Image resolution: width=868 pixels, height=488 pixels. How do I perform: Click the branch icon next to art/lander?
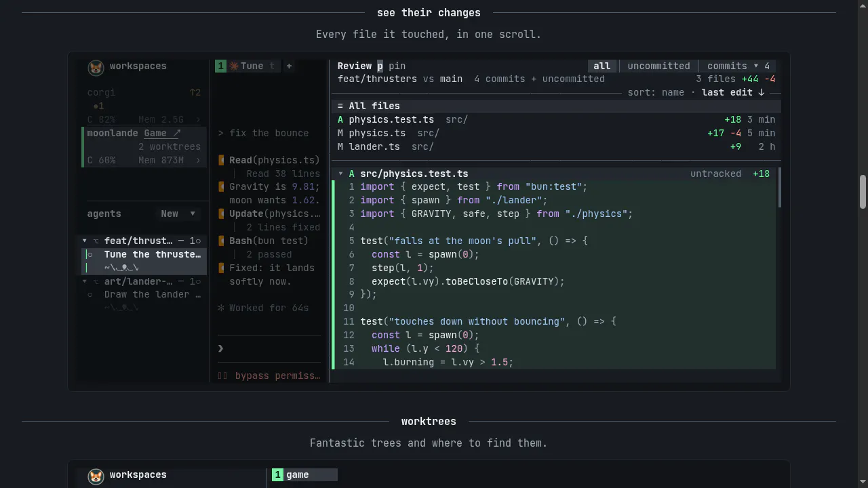click(x=96, y=281)
